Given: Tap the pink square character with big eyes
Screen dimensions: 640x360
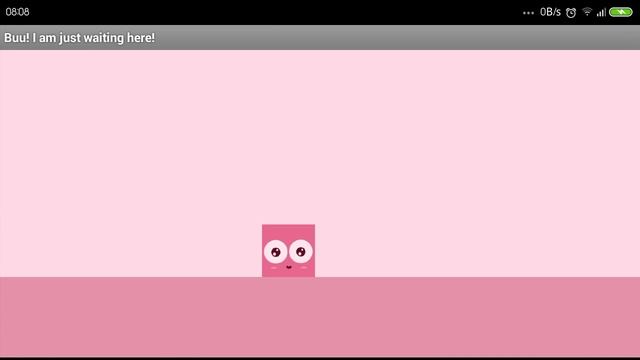Looking at the screenshot, I should [288, 251].
